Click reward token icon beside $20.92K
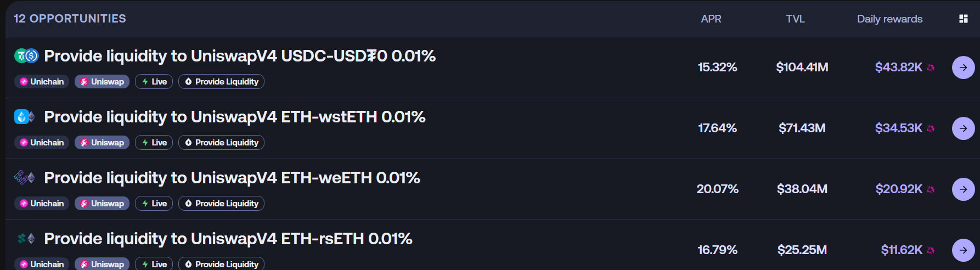980x270 pixels. 931,189
